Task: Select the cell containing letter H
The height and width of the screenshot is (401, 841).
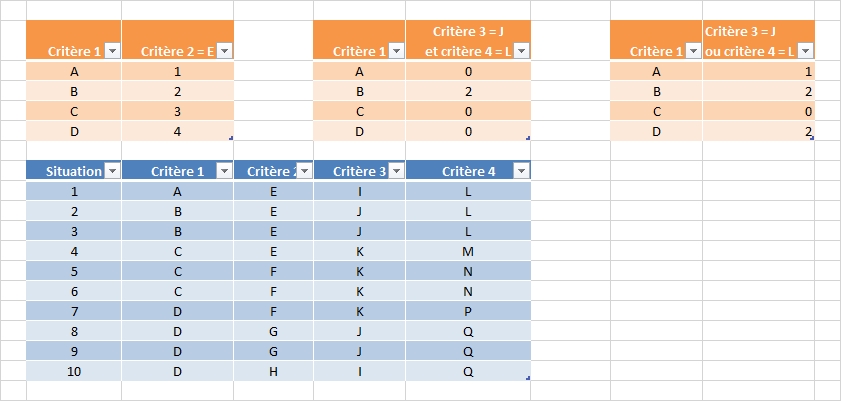Action: [x=274, y=371]
